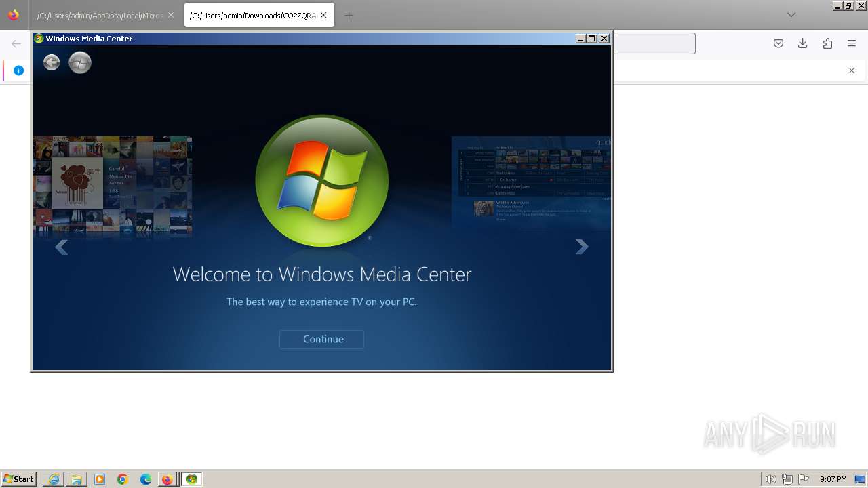Viewport: 868px width, 488px height.
Task: Click the Firefox back navigation arrow
Action: click(x=16, y=43)
